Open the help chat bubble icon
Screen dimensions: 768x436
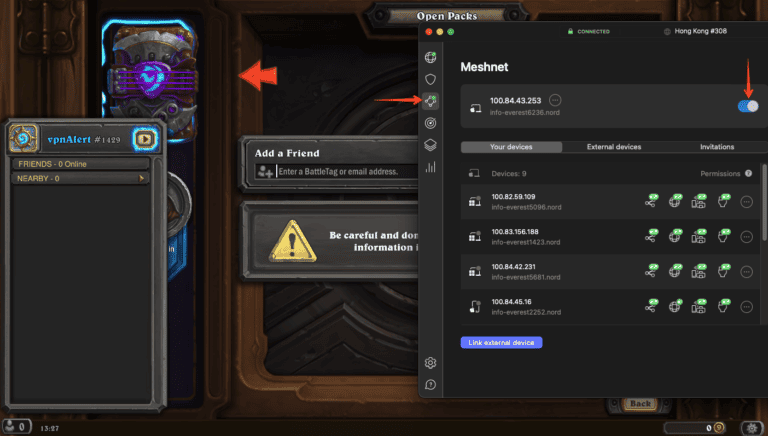pyautogui.click(x=431, y=385)
